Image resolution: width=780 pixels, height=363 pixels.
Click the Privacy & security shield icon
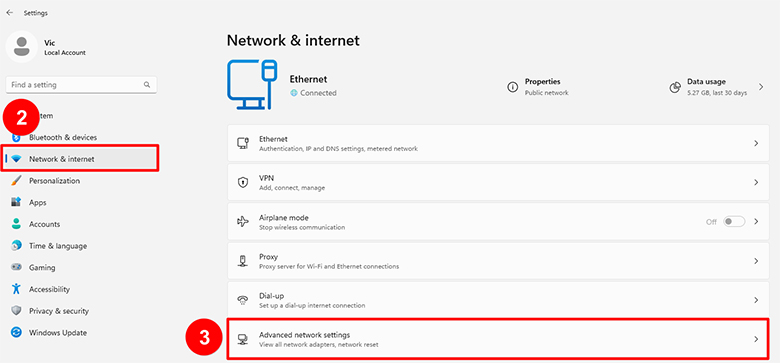16,311
